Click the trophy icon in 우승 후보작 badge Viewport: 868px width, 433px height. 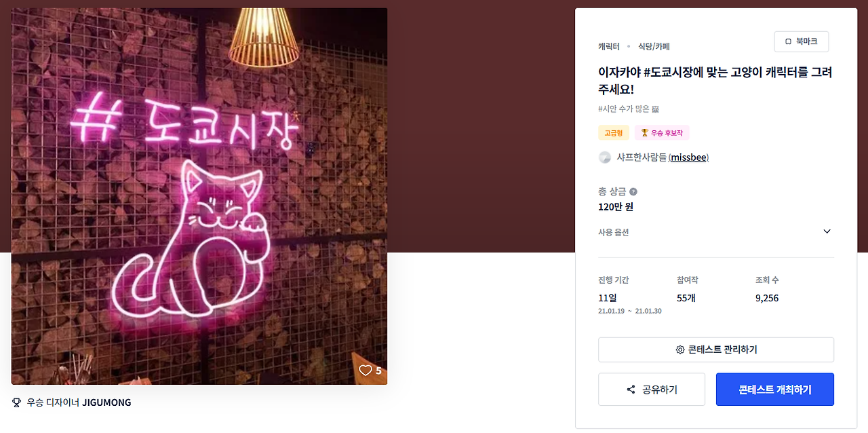click(644, 133)
